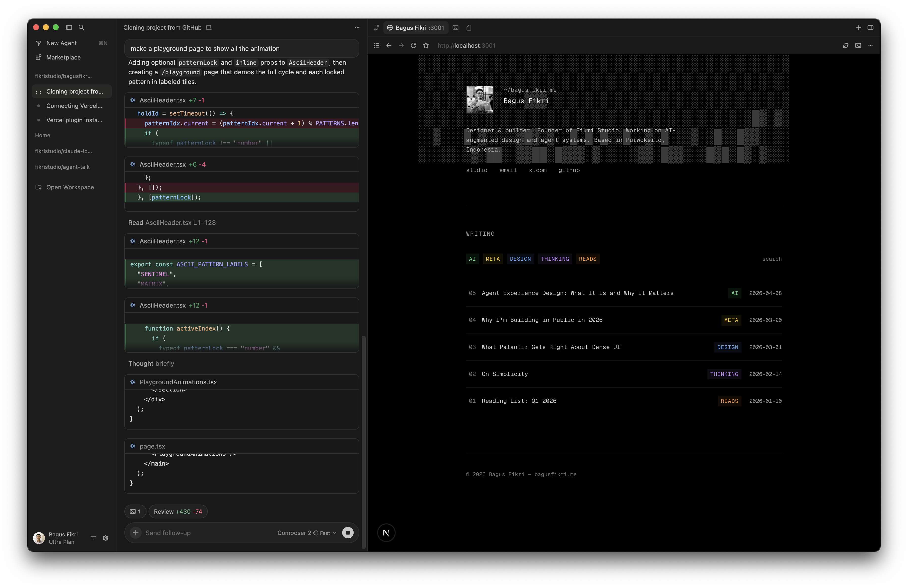Switch to Bagus Fikri :3001 tab

[x=416, y=27]
